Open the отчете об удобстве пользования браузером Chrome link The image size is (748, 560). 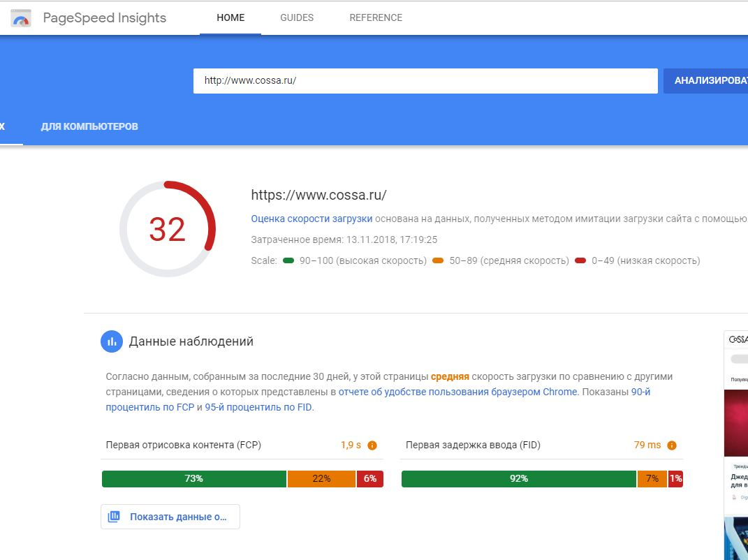tap(458, 392)
